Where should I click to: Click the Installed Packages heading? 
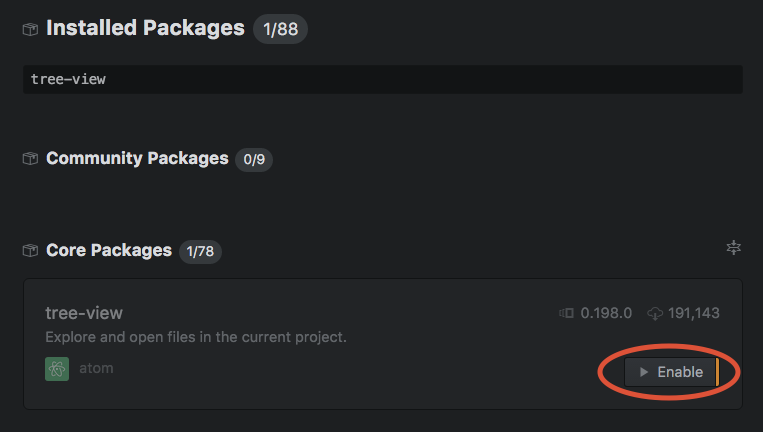(x=145, y=28)
